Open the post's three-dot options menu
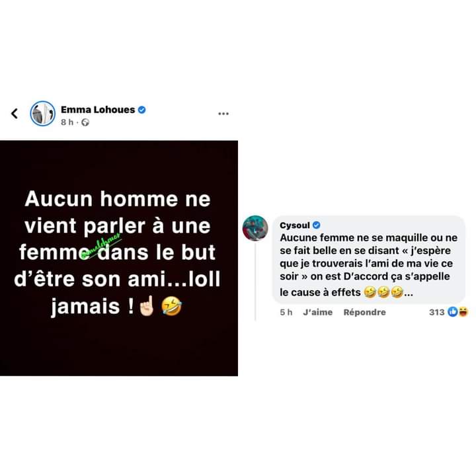The width and height of the screenshot is (476, 476). 223,114
